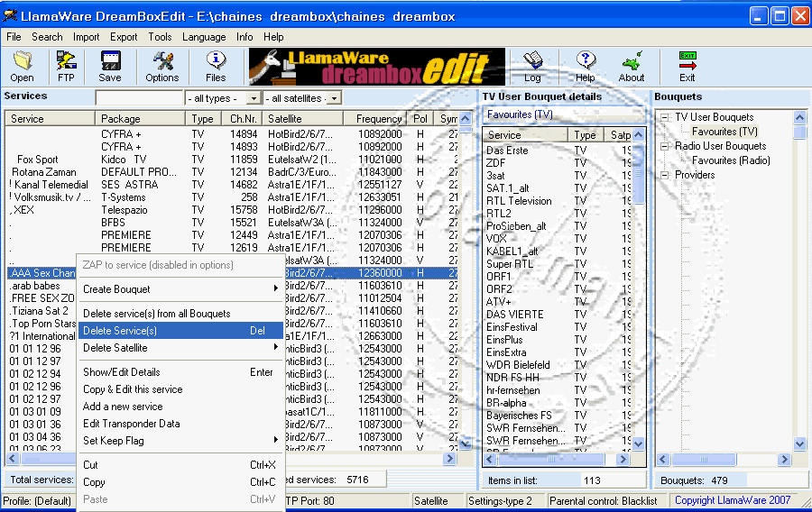
Task: Click the Files info icon
Action: pos(216,66)
